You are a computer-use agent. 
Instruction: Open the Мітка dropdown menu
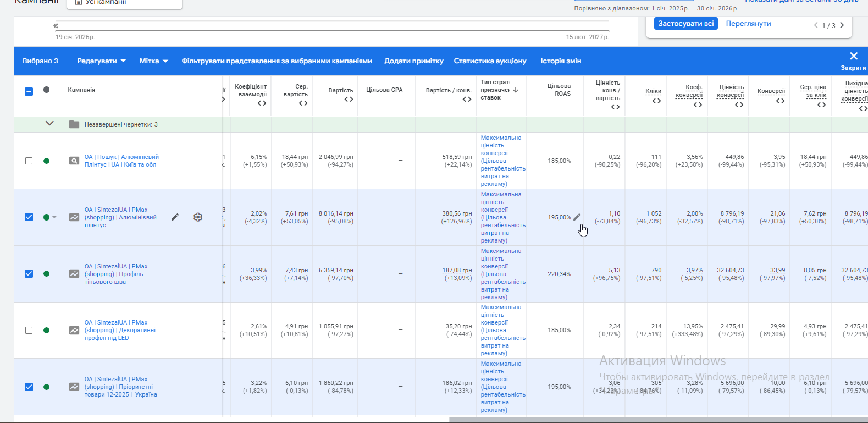tap(153, 61)
